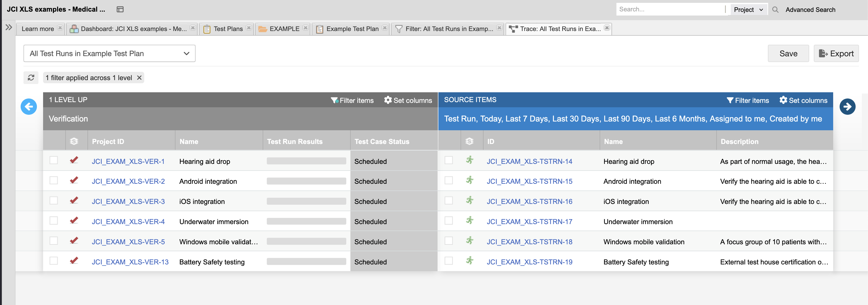Open Filter items in the 1 Level Up panel

point(352,100)
